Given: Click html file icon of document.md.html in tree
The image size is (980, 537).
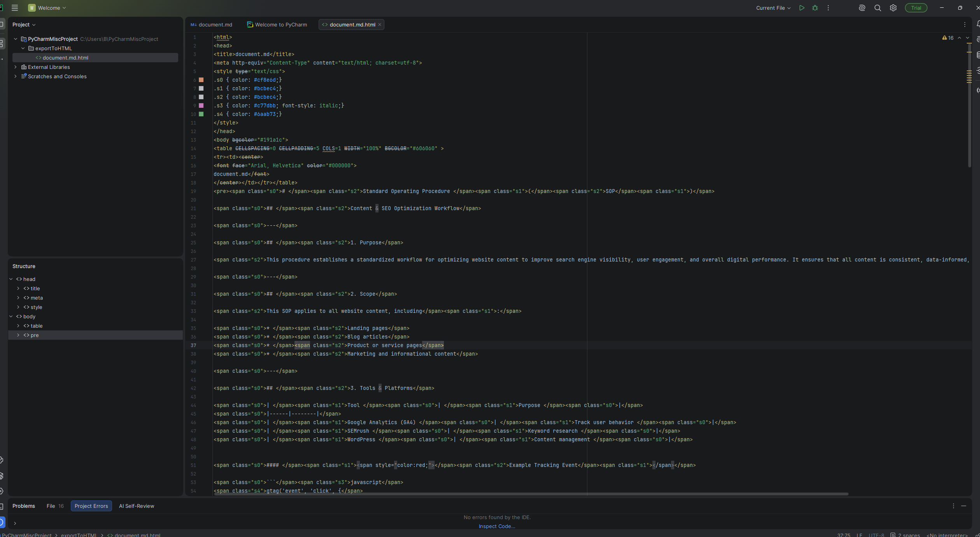Looking at the screenshot, I should tap(39, 58).
